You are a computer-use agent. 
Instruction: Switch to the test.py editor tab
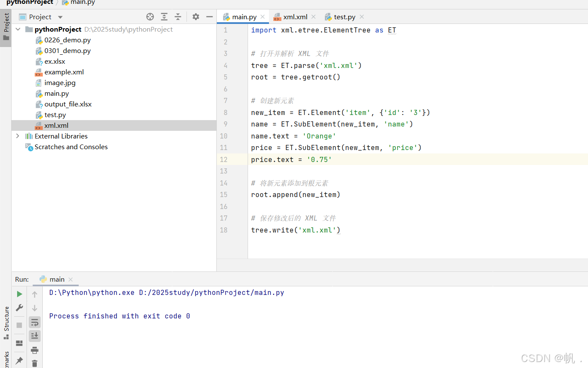point(345,17)
